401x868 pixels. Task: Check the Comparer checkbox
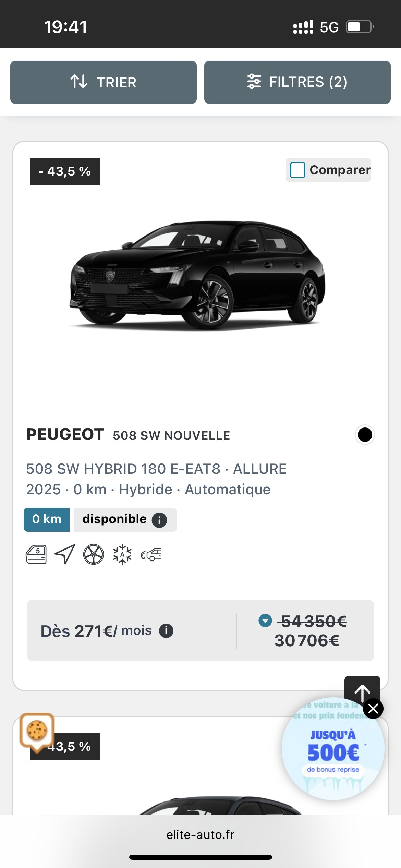pyautogui.click(x=297, y=170)
